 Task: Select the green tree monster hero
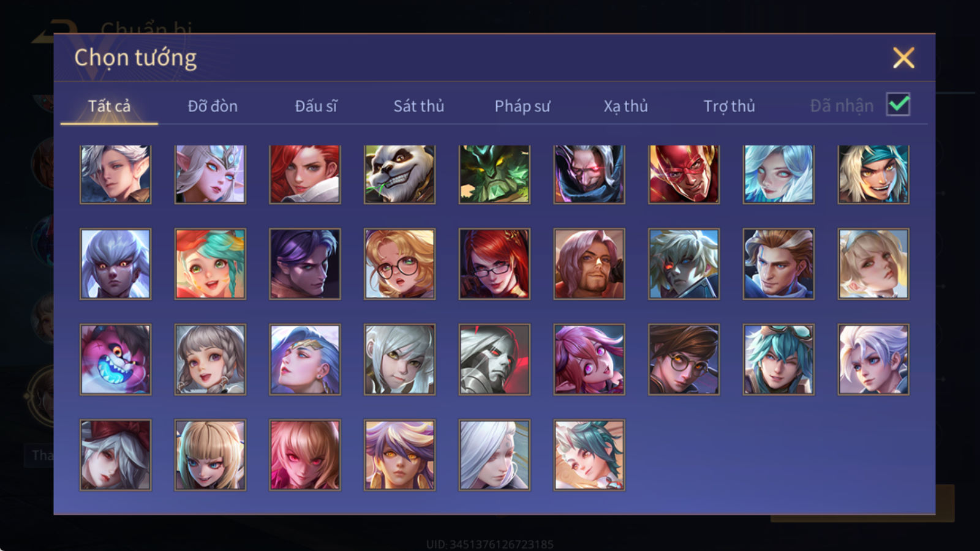(494, 174)
